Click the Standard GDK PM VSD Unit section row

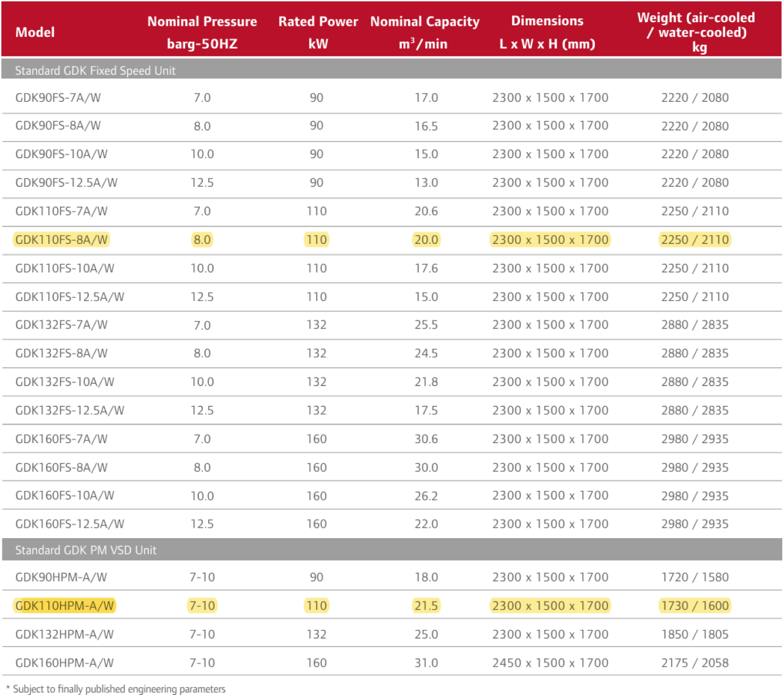click(x=86, y=550)
